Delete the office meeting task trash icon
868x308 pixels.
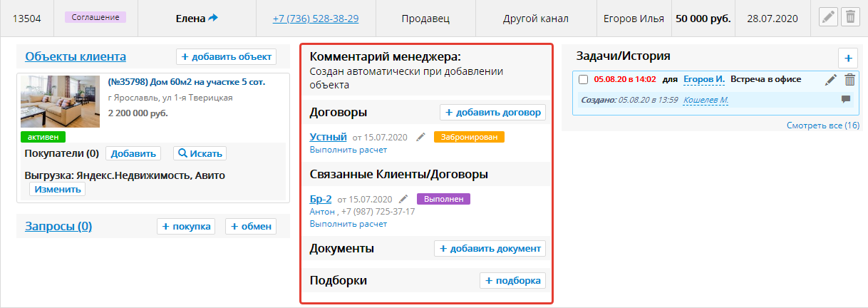[849, 80]
